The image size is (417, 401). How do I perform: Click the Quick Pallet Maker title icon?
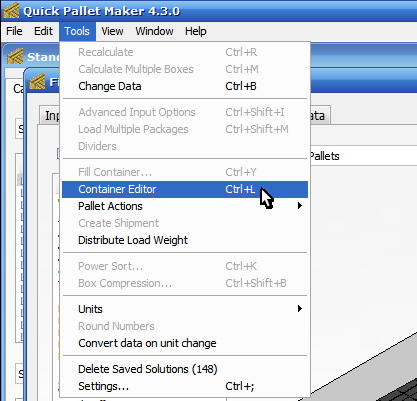11,10
